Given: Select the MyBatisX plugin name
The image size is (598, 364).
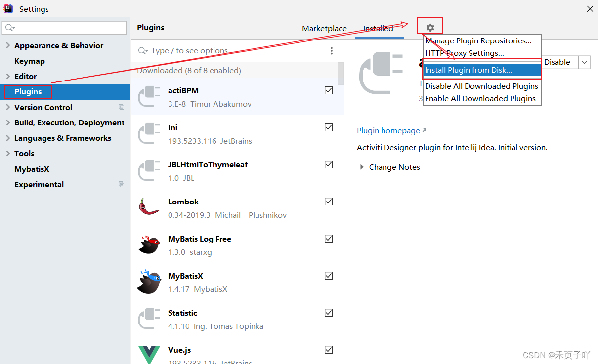Looking at the screenshot, I should point(185,276).
